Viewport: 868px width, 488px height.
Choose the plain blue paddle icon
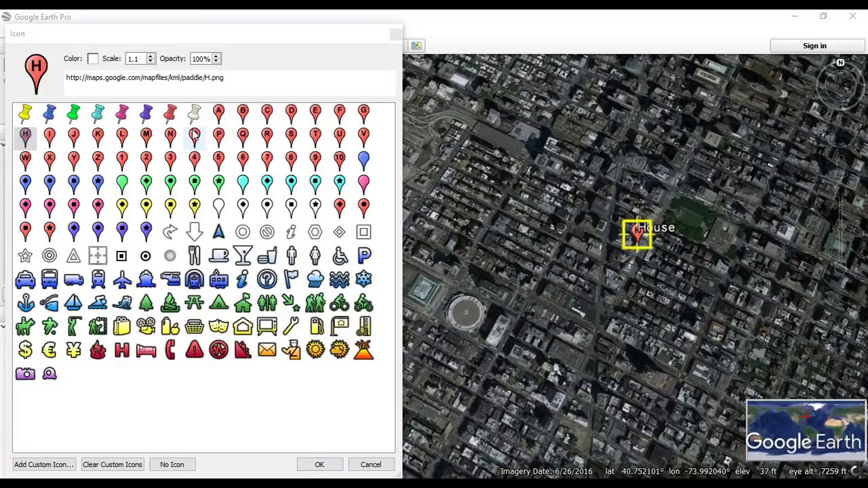[x=363, y=161]
